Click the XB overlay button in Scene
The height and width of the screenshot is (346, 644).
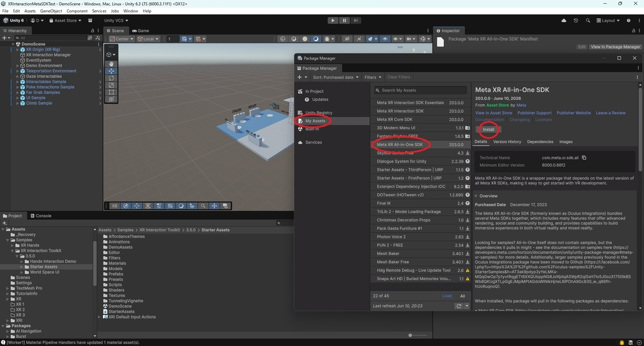pyautogui.click(x=115, y=205)
